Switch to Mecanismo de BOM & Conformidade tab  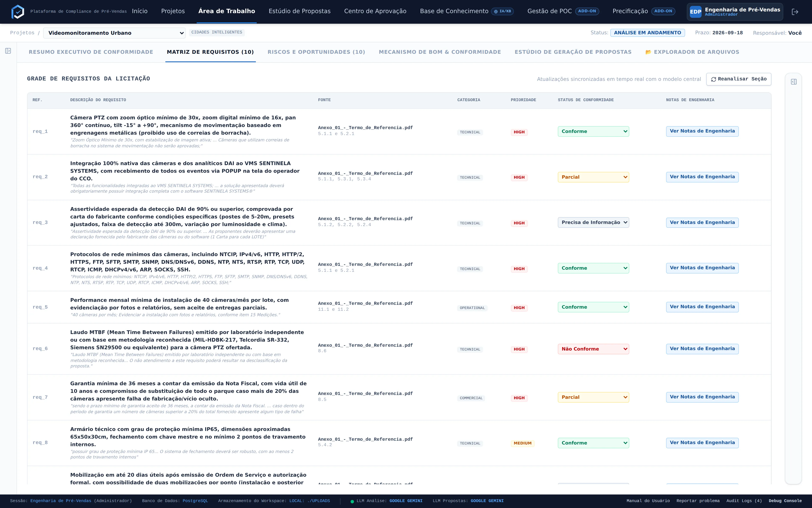pos(440,52)
